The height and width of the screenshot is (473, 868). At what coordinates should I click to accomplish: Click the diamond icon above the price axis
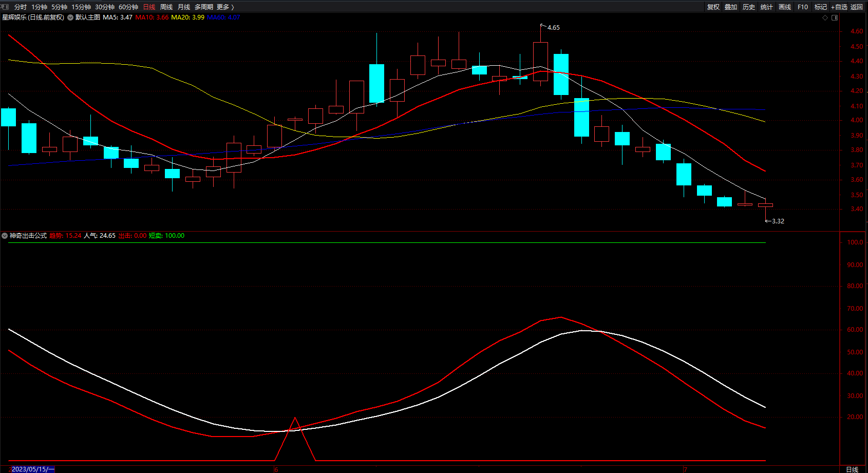[x=825, y=17]
